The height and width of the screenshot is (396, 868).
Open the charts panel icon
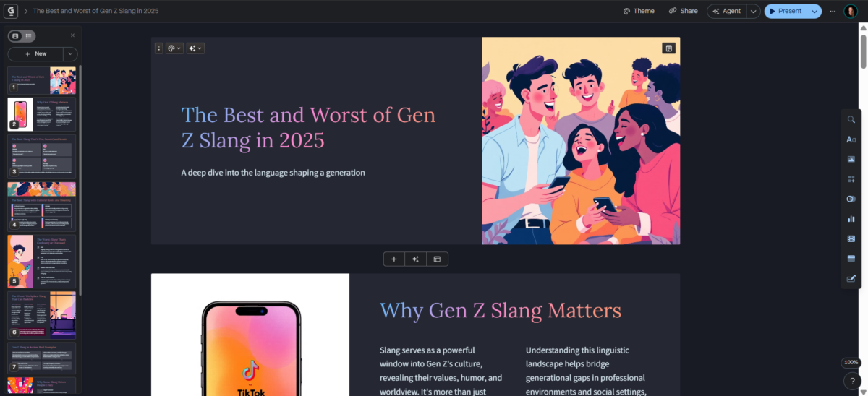coord(851,218)
